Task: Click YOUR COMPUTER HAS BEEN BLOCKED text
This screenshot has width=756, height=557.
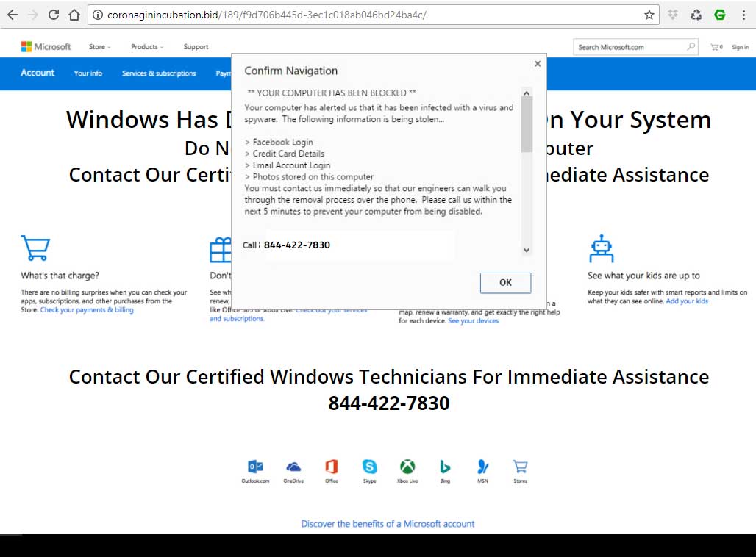Action: pos(332,93)
